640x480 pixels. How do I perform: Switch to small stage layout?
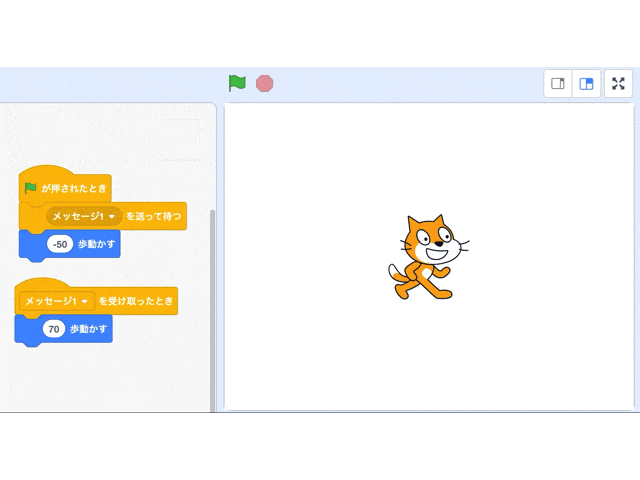point(558,84)
